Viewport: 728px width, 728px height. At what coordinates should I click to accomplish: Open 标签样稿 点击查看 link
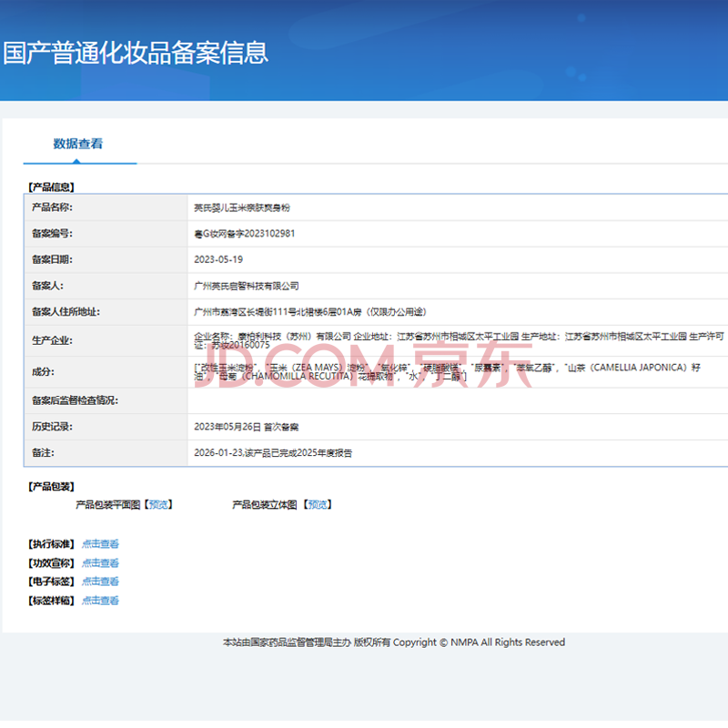pyautogui.click(x=100, y=601)
